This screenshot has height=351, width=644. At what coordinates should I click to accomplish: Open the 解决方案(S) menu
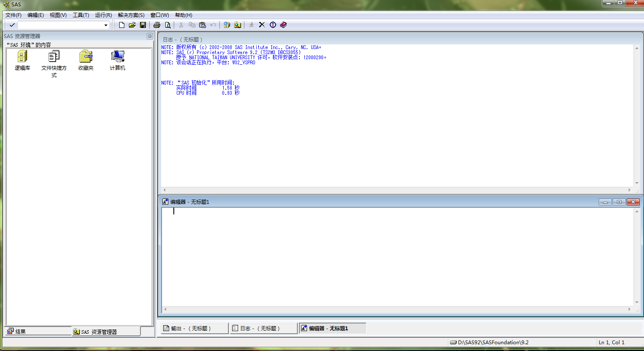(x=131, y=15)
